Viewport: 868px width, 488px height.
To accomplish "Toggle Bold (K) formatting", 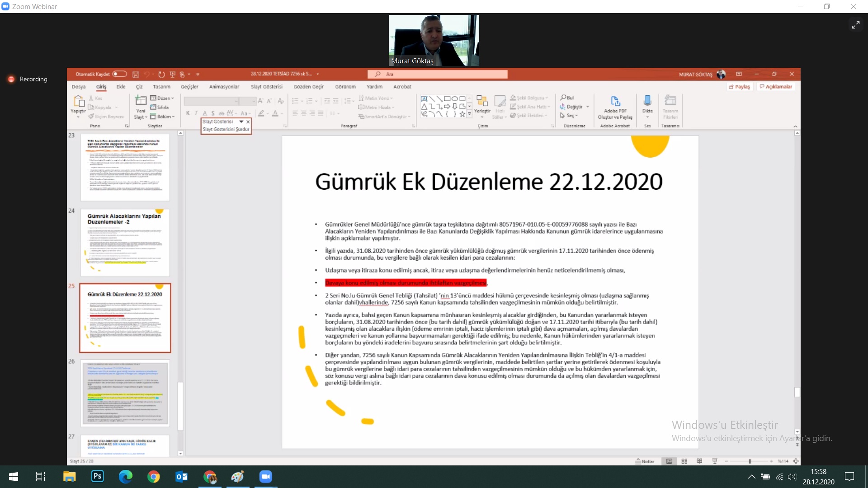I will [188, 113].
